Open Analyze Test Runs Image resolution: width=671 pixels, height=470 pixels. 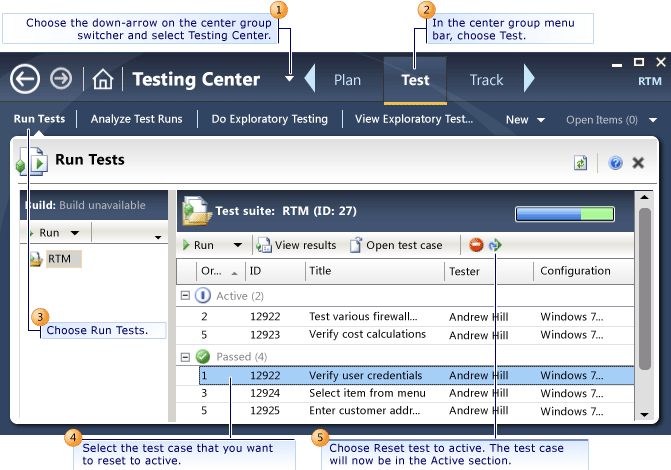137,119
